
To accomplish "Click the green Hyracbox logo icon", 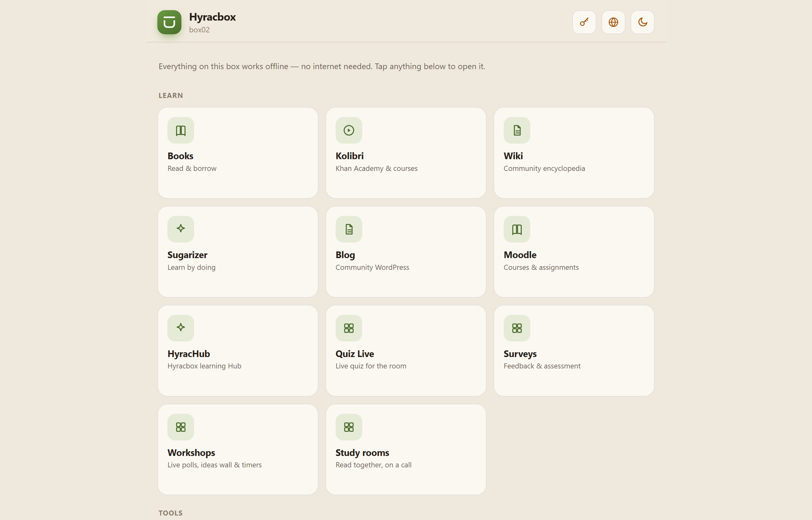I will (x=169, y=22).
